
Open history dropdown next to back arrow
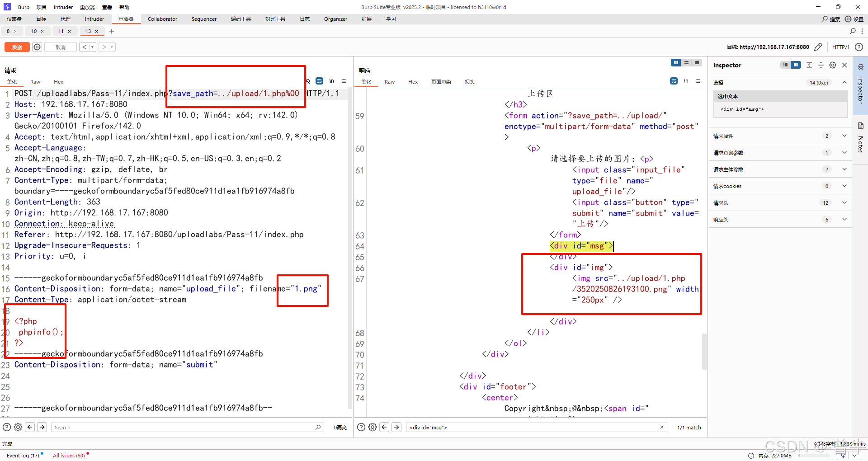[92, 47]
